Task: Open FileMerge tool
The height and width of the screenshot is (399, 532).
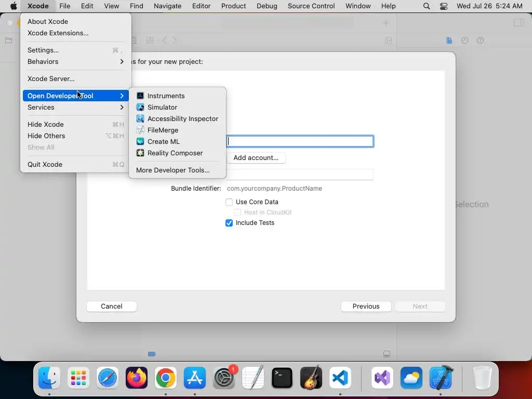Action: coord(177,130)
